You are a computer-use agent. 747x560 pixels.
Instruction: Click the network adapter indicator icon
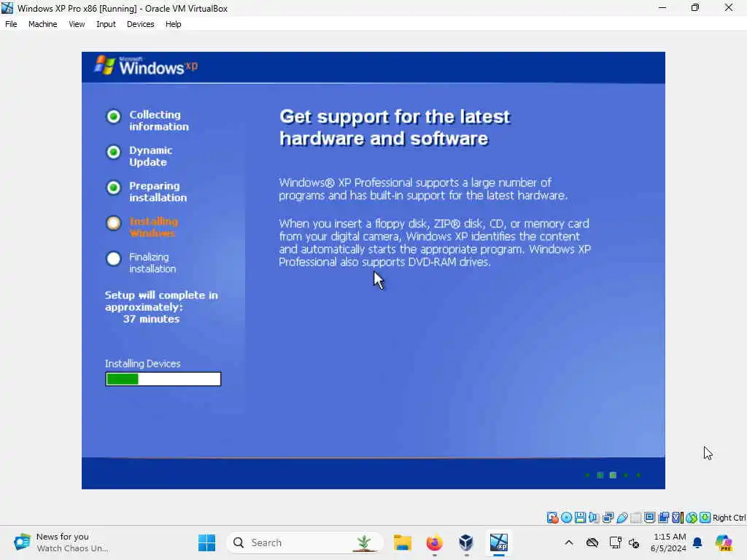(608, 518)
